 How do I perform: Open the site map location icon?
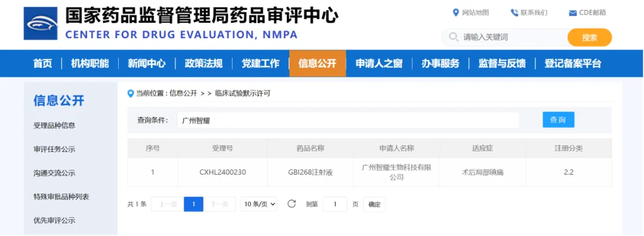[456, 13]
